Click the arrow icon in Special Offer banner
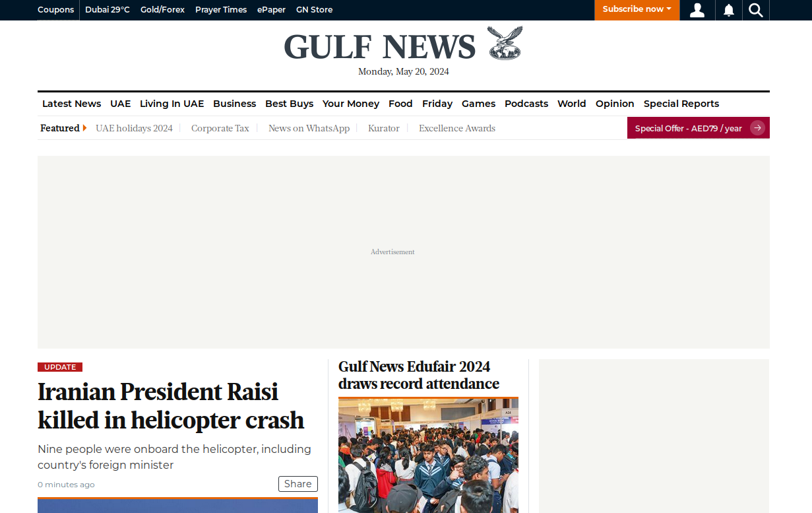The image size is (812, 513). coord(757,128)
